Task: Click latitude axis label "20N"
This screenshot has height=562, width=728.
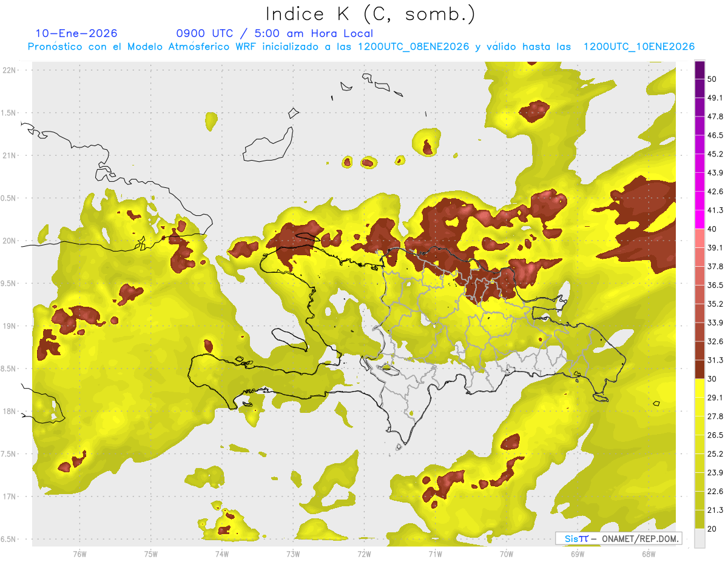Action: (x=10, y=241)
